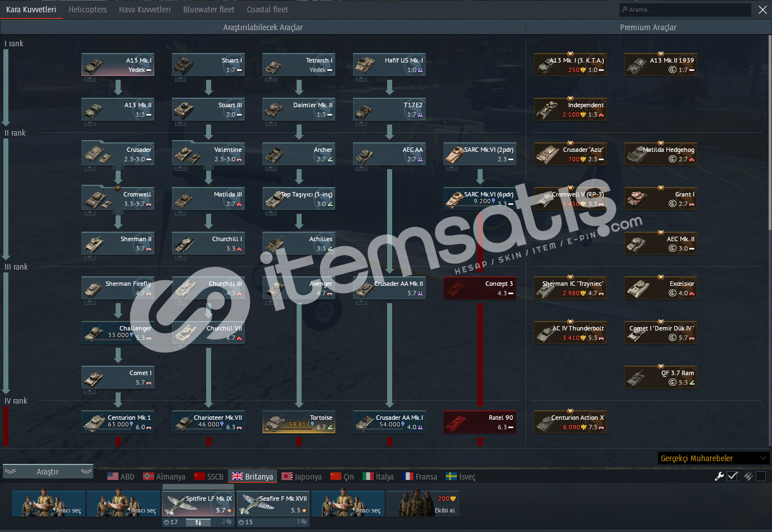Select the Stuart I tank cell
The image size is (772, 532).
[208, 65]
